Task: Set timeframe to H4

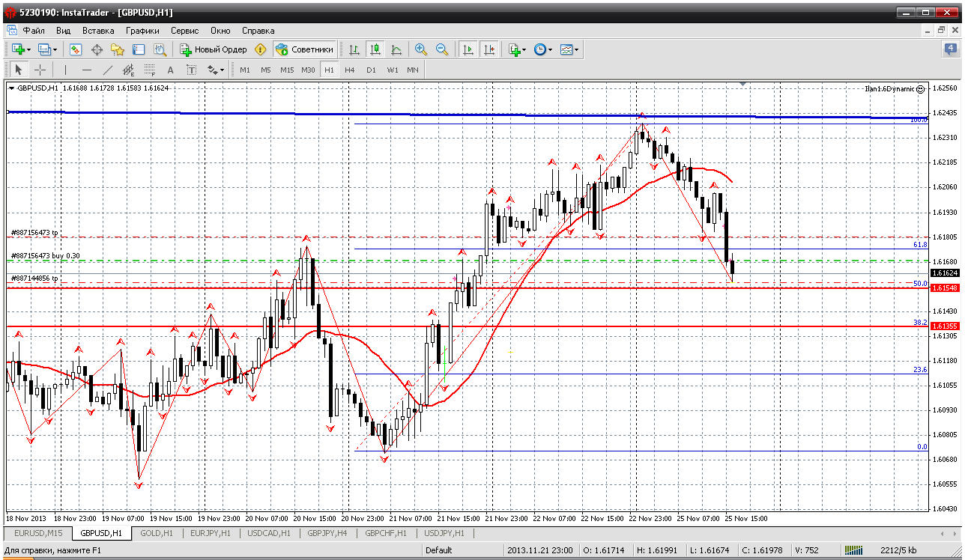Action: coord(350,70)
